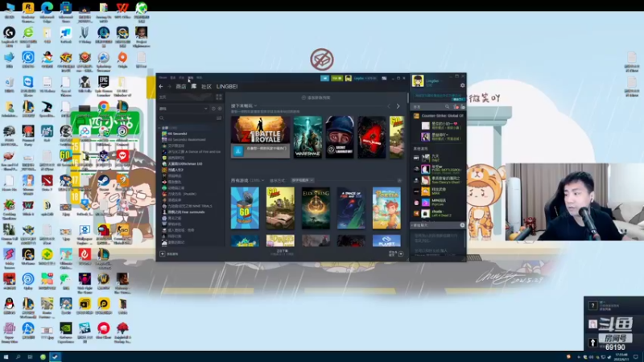The width and height of the screenshot is (644, 362).
Task: Open the SCP Secret Laboratory cover
Action: tap(340, 137)
